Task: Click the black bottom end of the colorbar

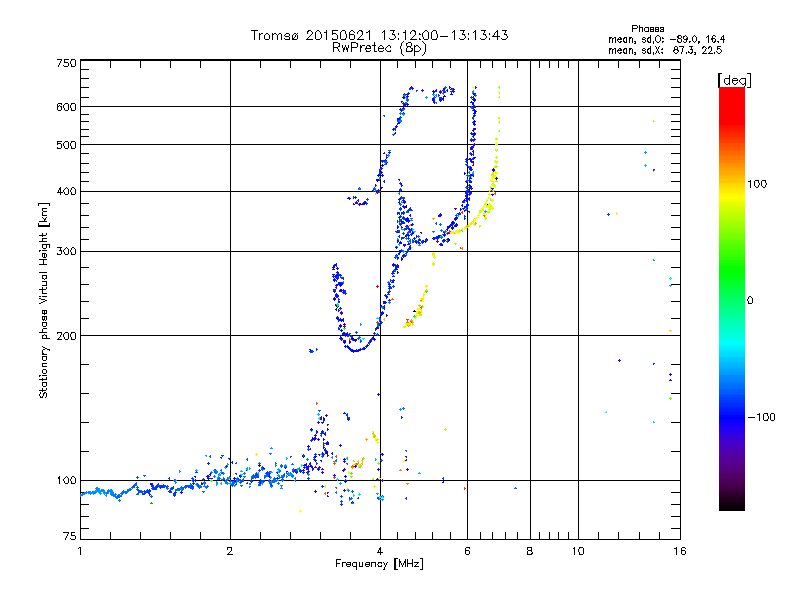Action: click(x=731, y=505)
